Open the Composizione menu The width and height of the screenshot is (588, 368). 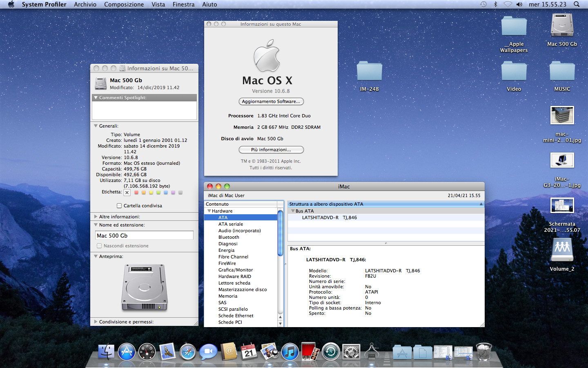click(x=124, y=4)
